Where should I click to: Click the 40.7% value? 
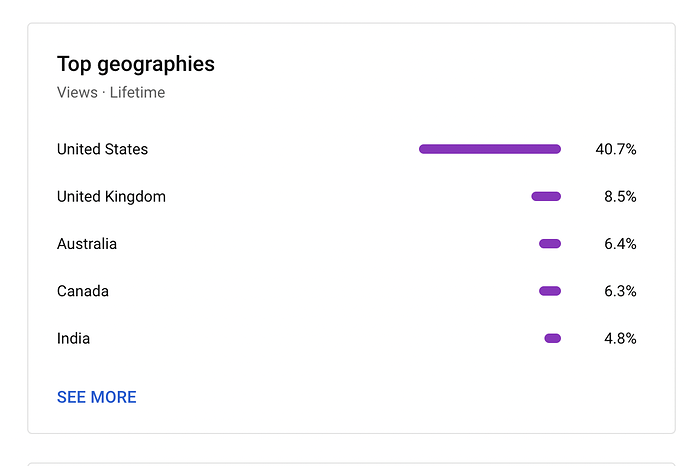[616, 149]
